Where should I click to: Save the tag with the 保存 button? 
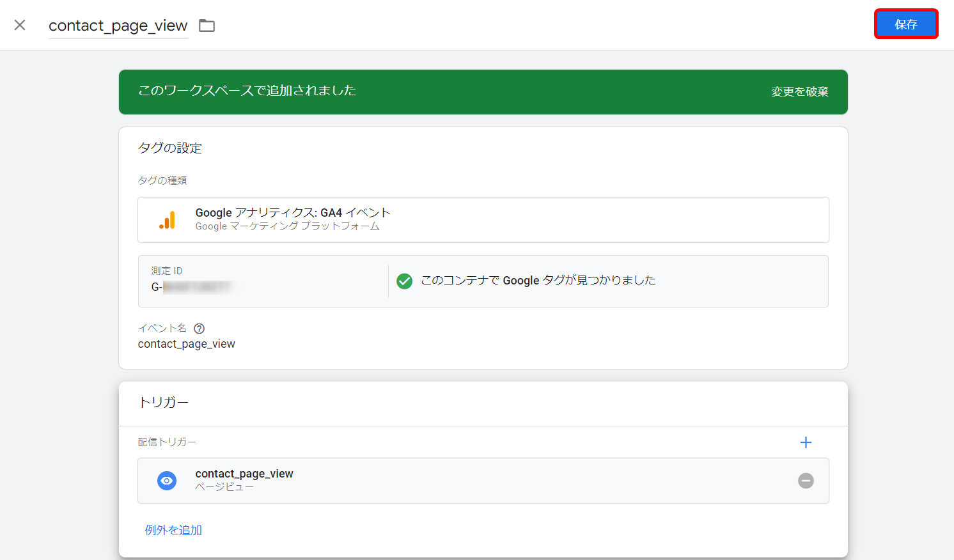tap(906, 24)
